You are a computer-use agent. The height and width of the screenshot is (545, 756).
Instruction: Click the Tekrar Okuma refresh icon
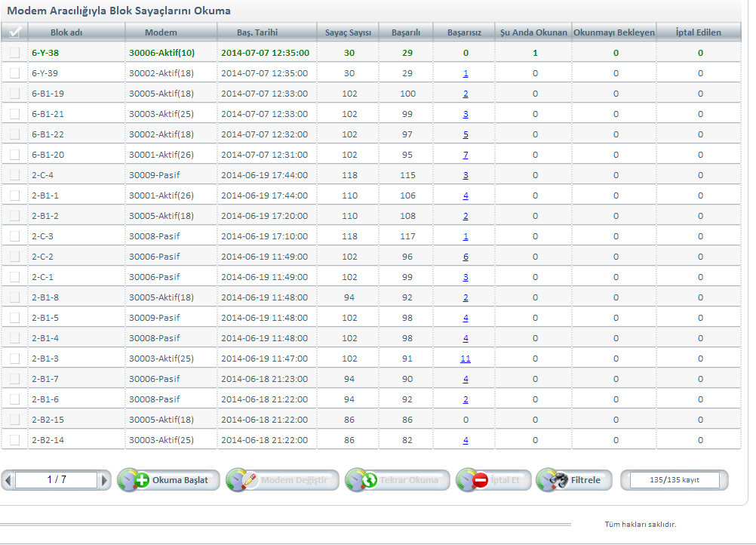(x=370, y=480)
